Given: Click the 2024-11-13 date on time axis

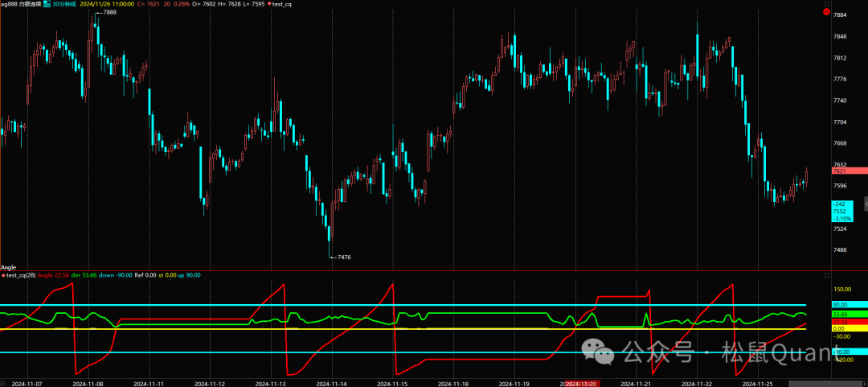Looking at the screenshot, I should click(271, 384).
